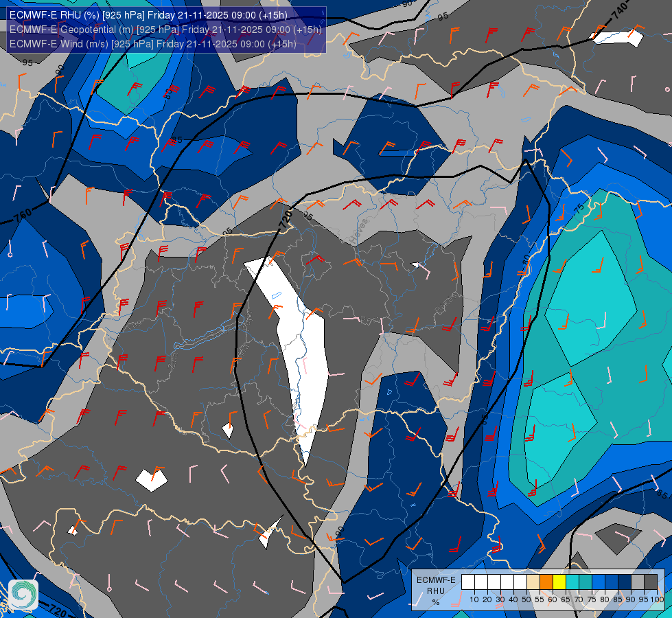Pick the light gray 90-95 legend swatch
The image size is (672, 618).
(638, 582)
